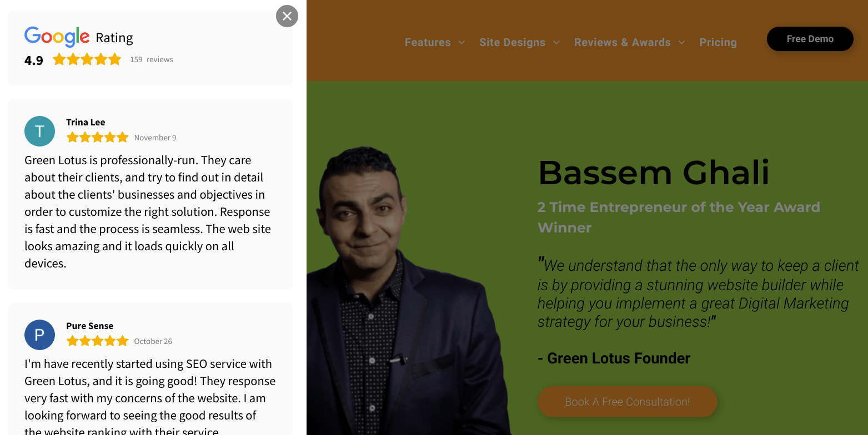Open the Features menu item
The image size is (868, 435).
pyautogui.click(x=428, y=42)
